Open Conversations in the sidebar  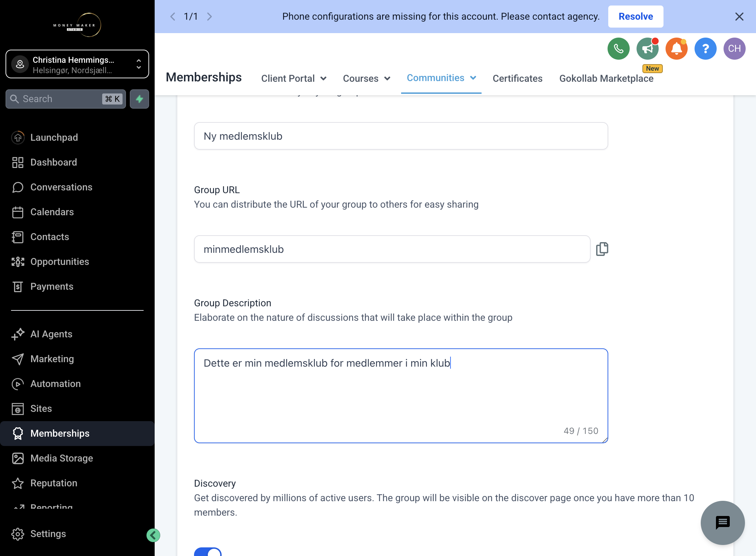click(x=77, y=187)
